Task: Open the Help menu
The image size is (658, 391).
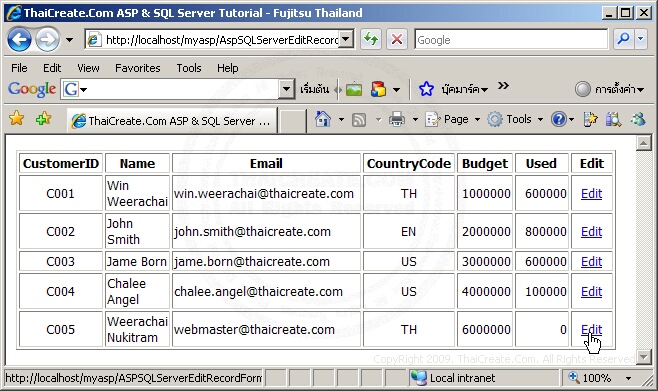Action: click(227, 68)
